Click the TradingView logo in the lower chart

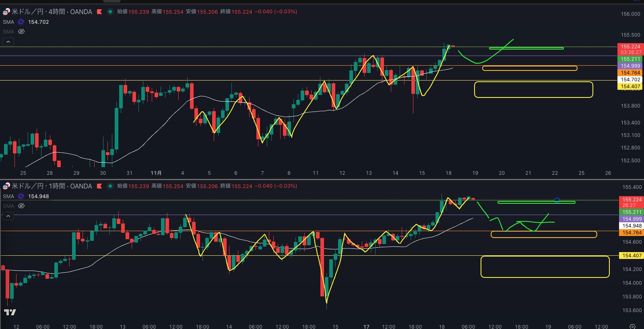[10, 312]
